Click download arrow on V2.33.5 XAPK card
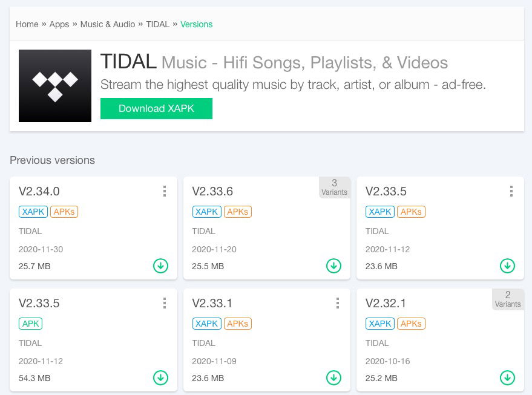This screenshot has height=395, width=532. point(508,266)
